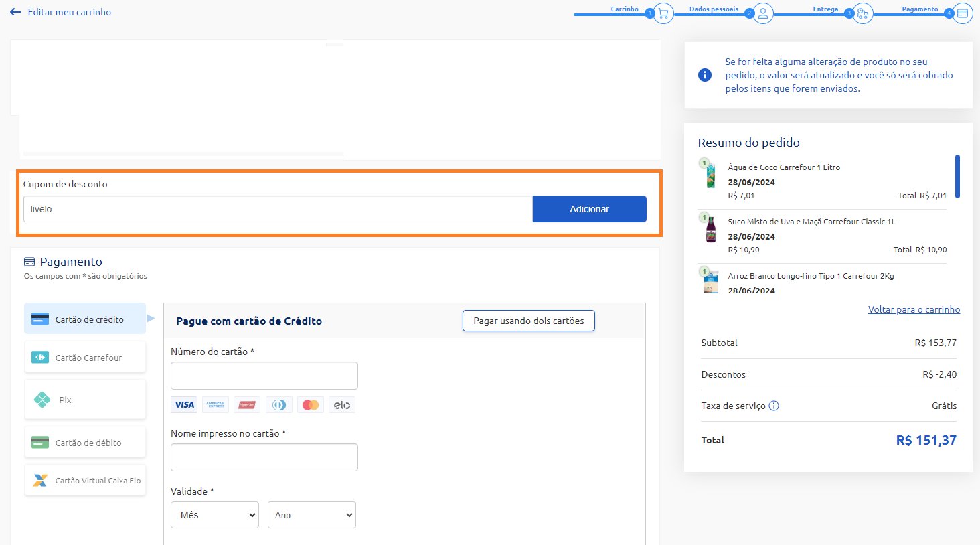Choose the Cartão de crédito payment tab
Viewport: 980px width, 545px height.
[x=85, y=319]
